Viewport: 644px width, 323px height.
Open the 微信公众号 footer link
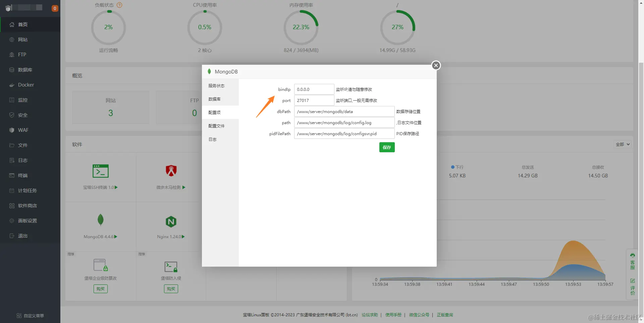(419, 315)
